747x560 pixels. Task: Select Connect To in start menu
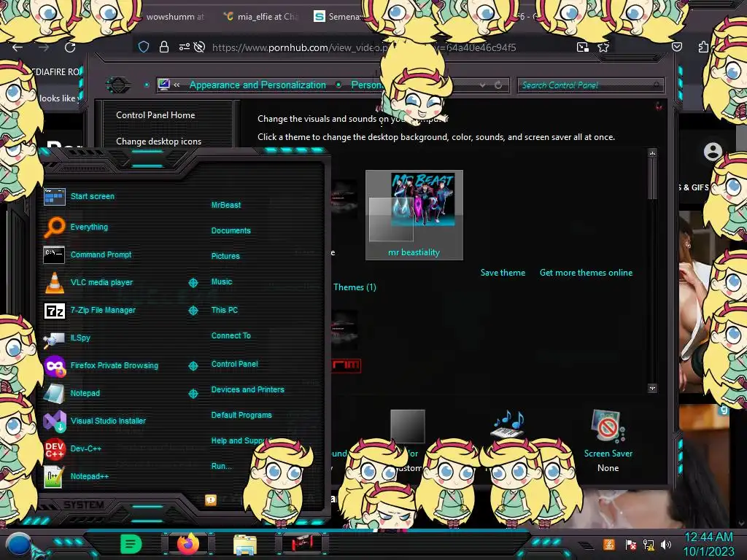(231, 335)
